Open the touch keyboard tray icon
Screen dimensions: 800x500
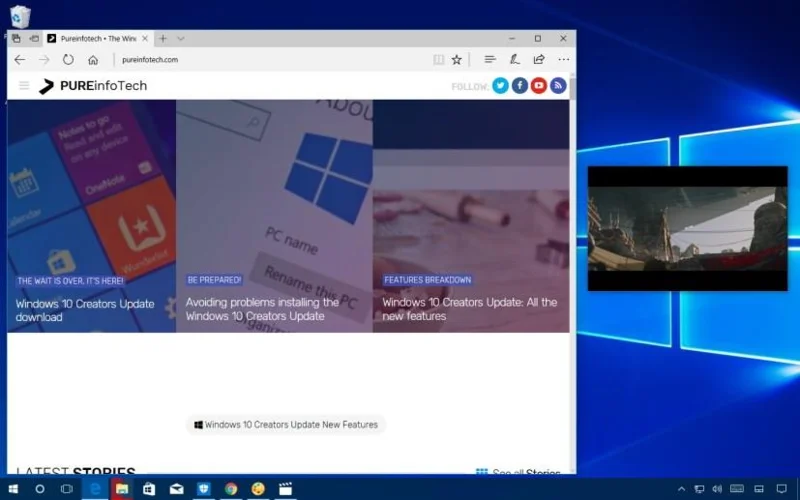[x=737, y=489]
